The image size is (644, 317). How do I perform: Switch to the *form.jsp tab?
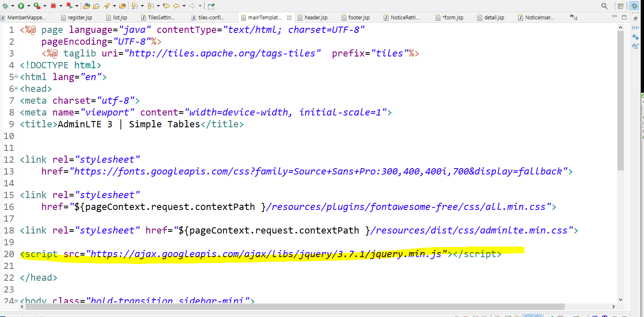click(450, 18)
